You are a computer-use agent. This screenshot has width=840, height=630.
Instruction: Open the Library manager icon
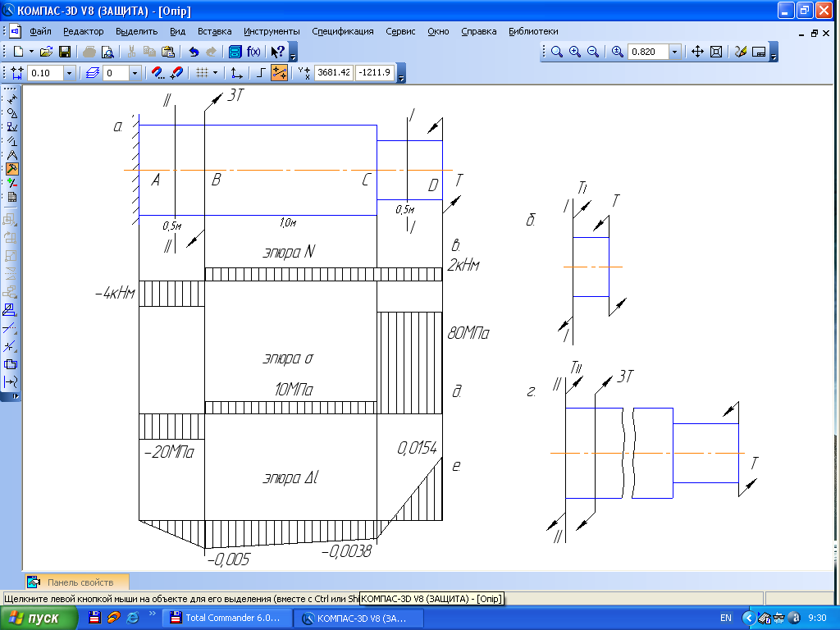[x=235, y=52]
